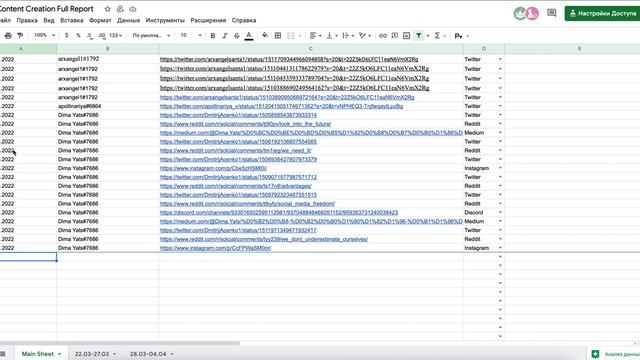
Task: Click the Настройки Доступа share button
Action: pyautogui.click(x=602, y=13)
